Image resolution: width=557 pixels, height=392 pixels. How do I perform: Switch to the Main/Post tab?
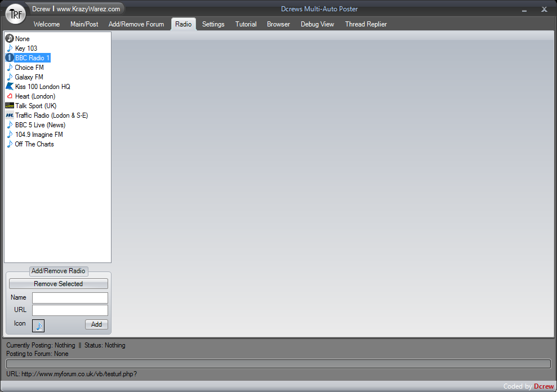click(x=84, y=24)
